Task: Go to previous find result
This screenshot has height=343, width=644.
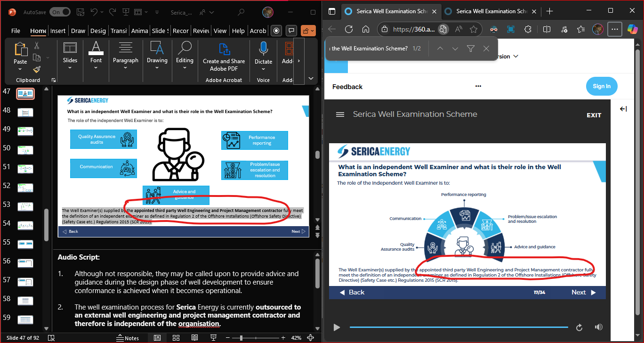Action: pos(440,49)
